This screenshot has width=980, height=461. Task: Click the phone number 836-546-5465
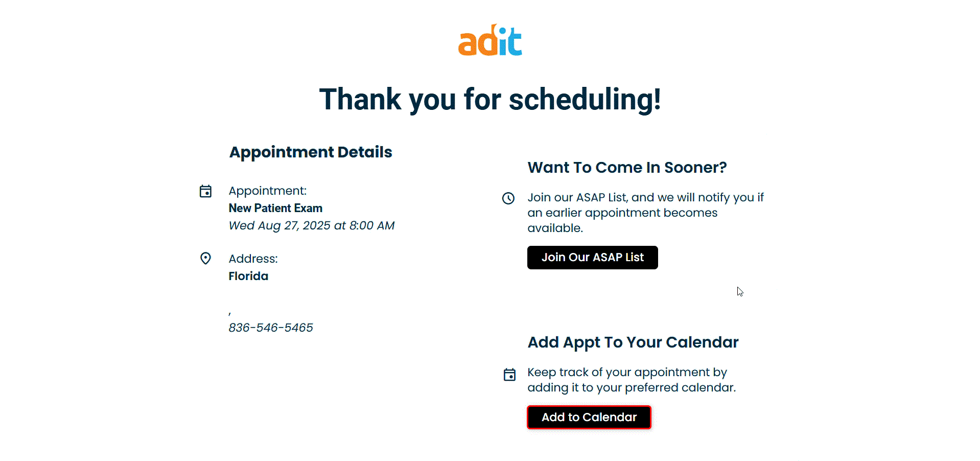coord(271,328)
